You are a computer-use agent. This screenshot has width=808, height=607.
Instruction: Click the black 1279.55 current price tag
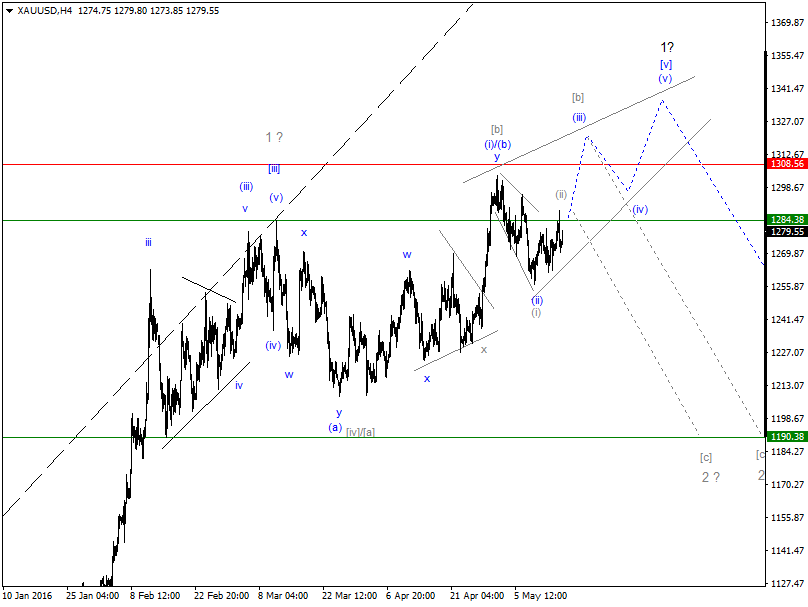[x=786, y=232]
